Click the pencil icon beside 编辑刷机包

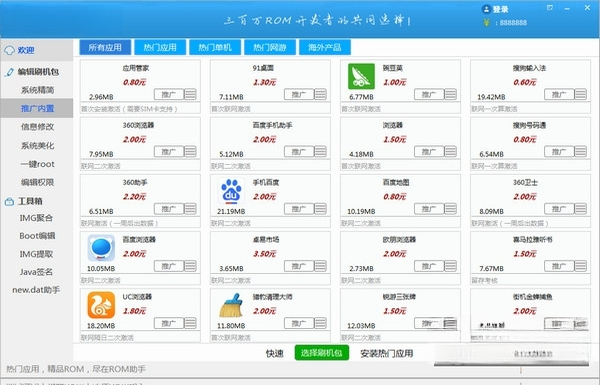coord(9,72)
